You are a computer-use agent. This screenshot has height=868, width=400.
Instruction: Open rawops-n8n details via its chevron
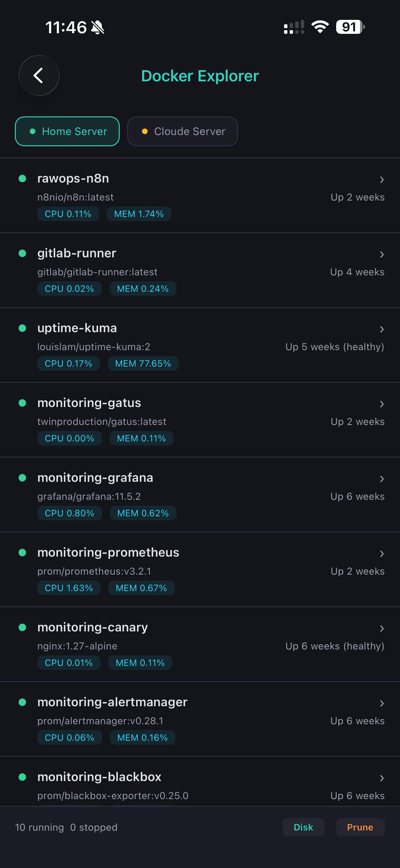pos(381,179)
